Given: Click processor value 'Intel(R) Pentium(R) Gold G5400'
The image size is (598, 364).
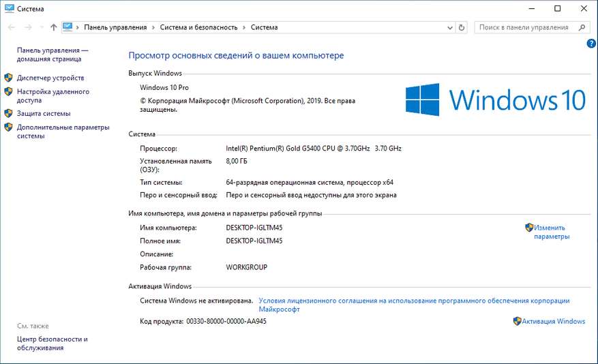Looking at the screenshot, I should (x=314, y=149).
